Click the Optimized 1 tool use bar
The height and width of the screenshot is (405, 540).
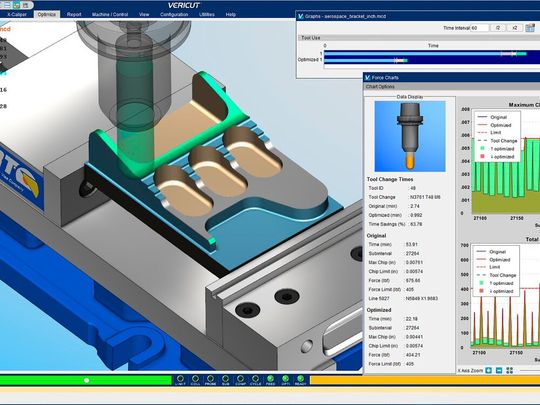tap(366, 61)
